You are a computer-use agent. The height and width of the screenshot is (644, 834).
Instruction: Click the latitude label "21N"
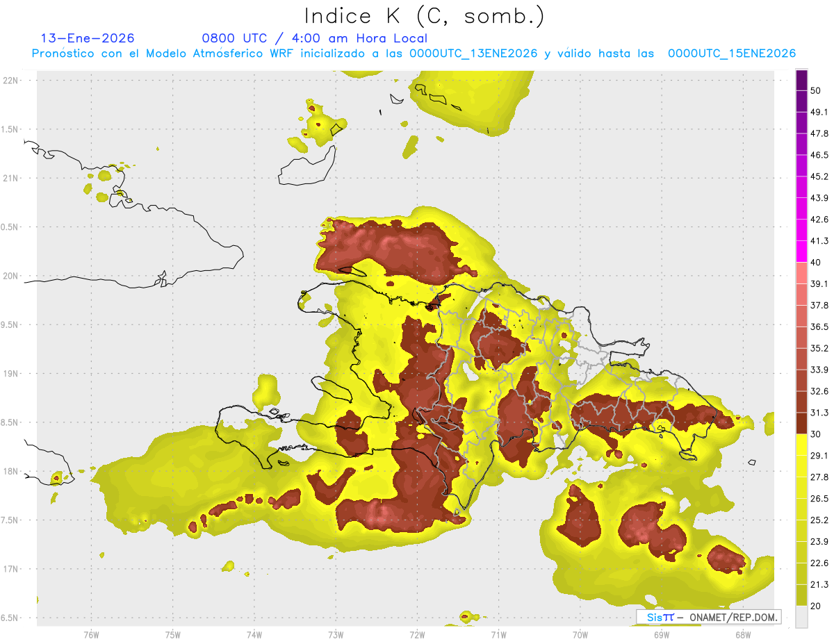coord(10,178)
